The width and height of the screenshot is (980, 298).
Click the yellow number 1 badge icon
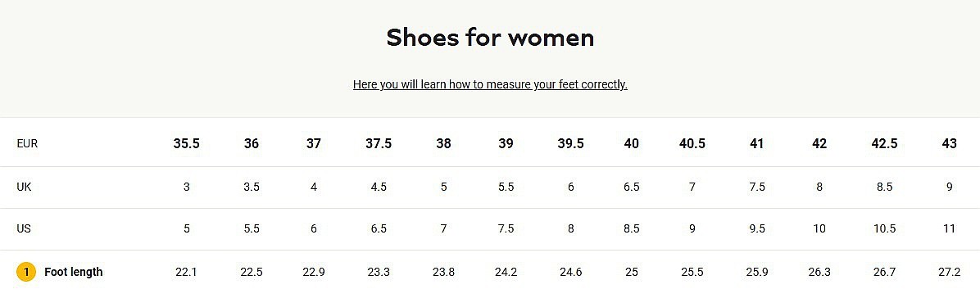coord(25,273)
